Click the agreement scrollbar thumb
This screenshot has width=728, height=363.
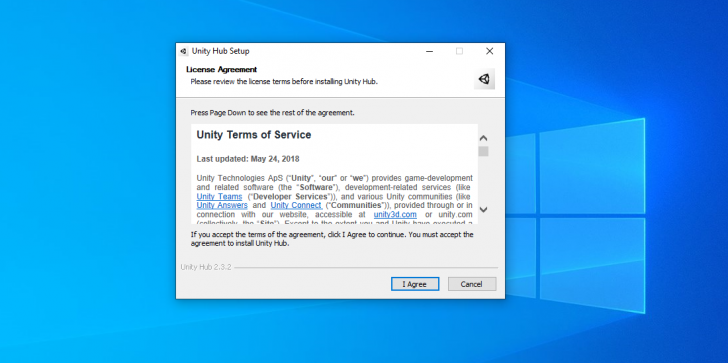(483, 151)
